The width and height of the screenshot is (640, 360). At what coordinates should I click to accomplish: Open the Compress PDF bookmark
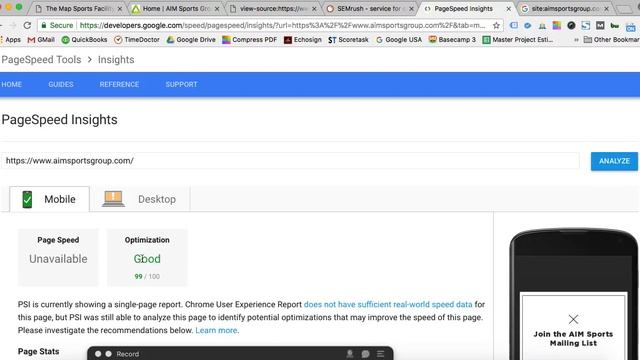pos(249,40)
